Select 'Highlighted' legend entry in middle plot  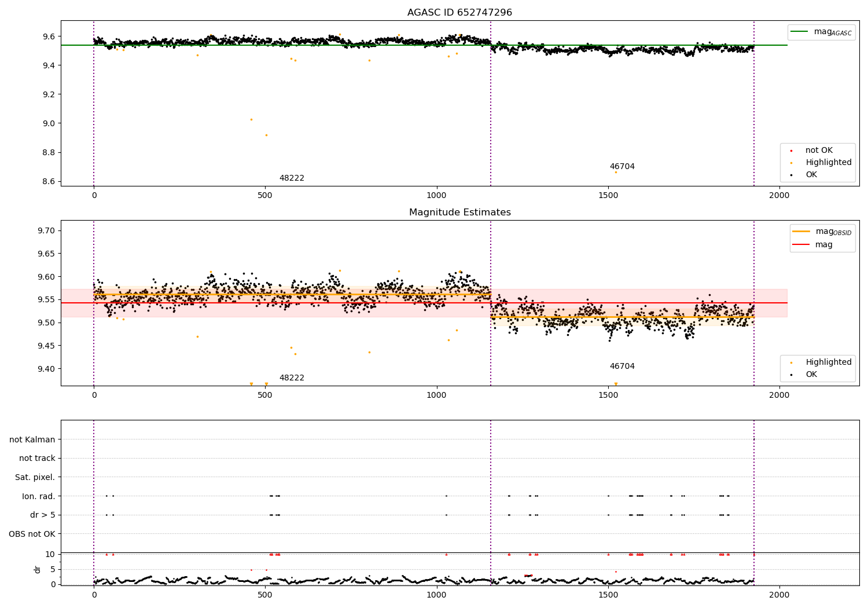829,362
